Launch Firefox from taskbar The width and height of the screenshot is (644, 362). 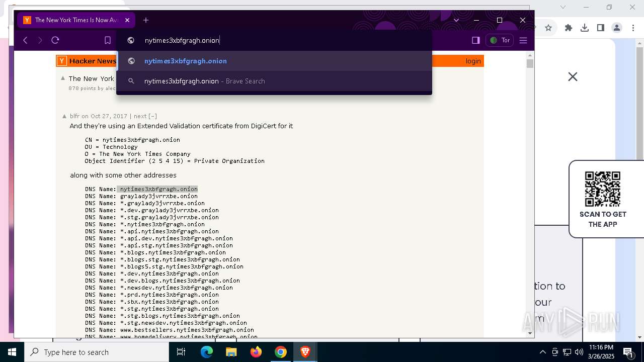[x=256, y=352]
